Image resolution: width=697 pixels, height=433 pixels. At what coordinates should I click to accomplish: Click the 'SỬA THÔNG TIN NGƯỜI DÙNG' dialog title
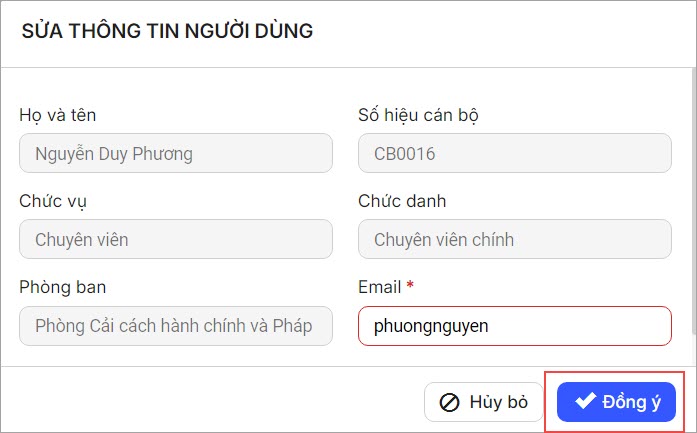[x=167, y=31]
